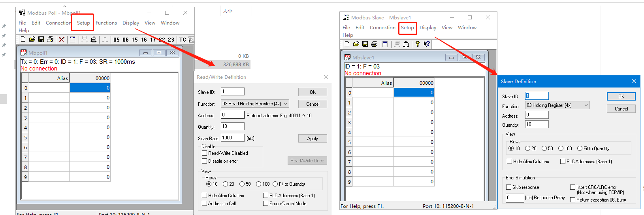Screen dimensions: 644x215
Task: Select the 20 rows radio button in Slave Definition
Action: (528, 148)
